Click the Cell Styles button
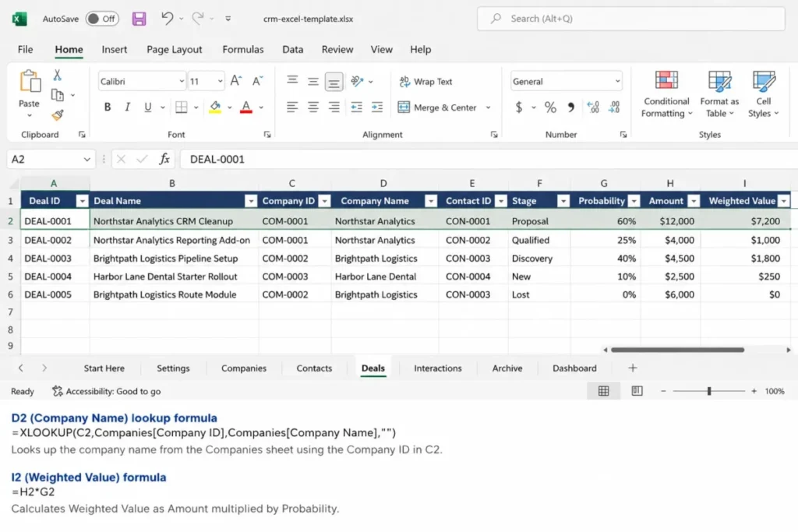 [764, 94]
